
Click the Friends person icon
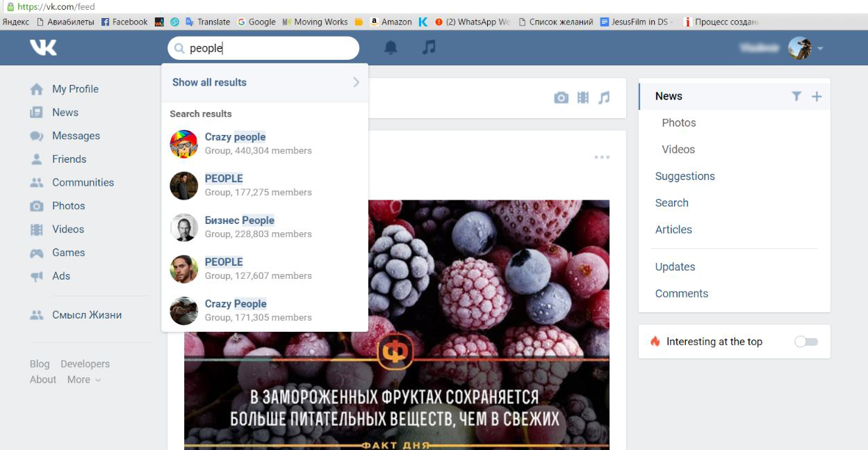click(x=37, y=159)
